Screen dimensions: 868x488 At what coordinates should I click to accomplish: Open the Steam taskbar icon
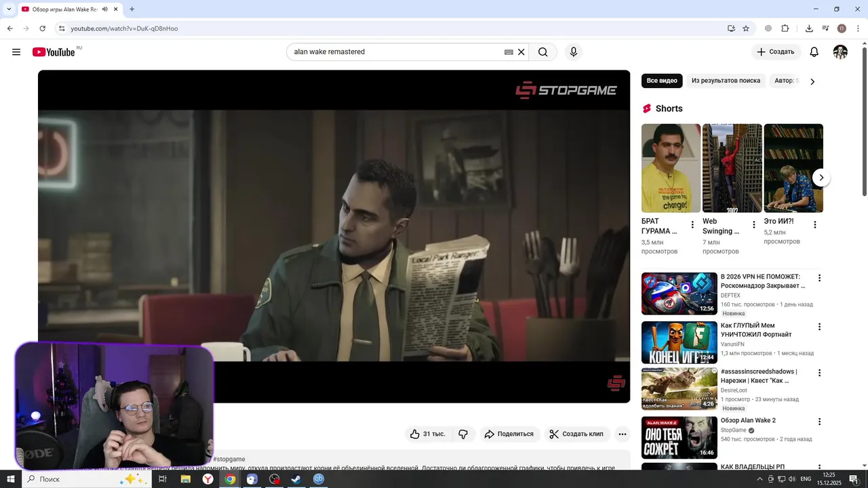296,479
